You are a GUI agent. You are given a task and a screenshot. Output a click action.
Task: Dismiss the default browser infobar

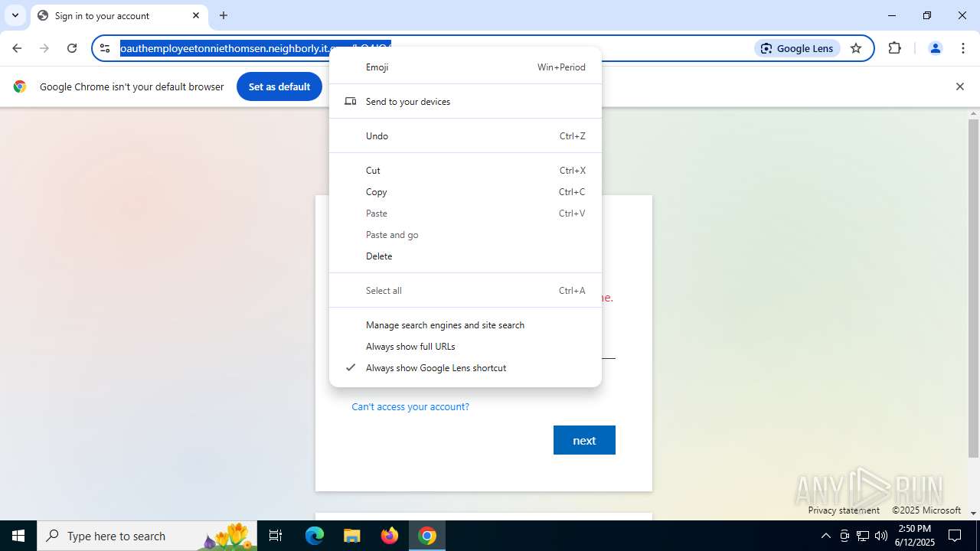(959, 86)
